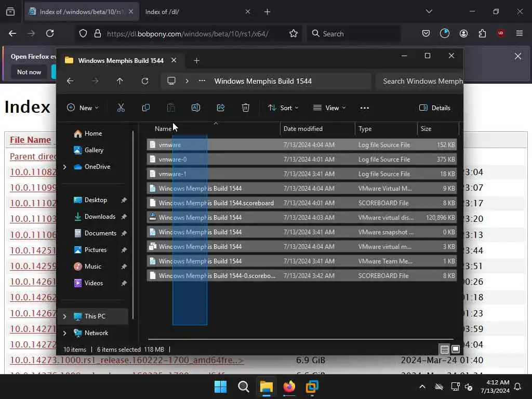Refresh the Explorer folder view
The height and width of the screenshot is (399, 532).
tap(145, 81)
